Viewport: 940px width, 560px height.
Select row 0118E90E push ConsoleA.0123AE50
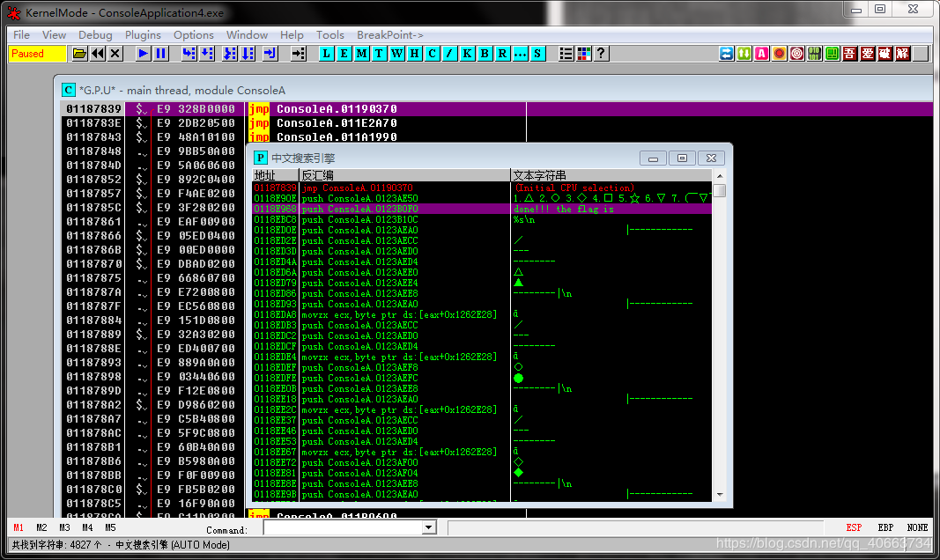(x=483, y=198)
